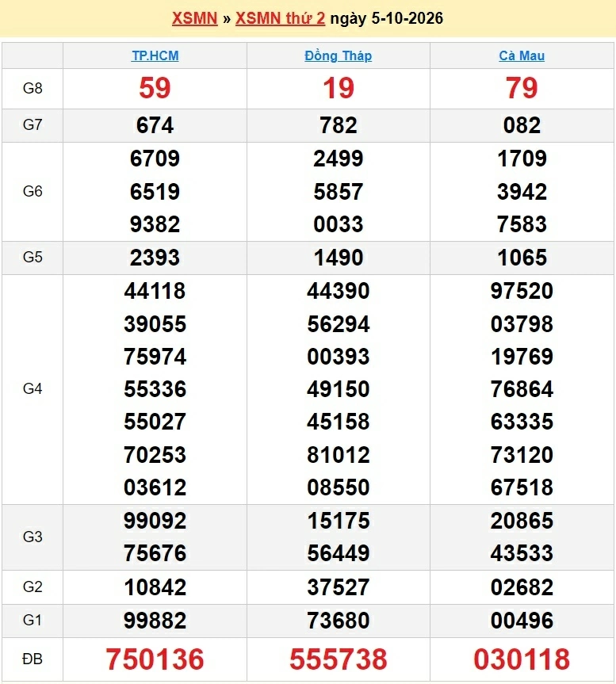Select Đồng Tháp special prize 555738
The width and height of the screenshot is (616, 684).
pos(339,659)
